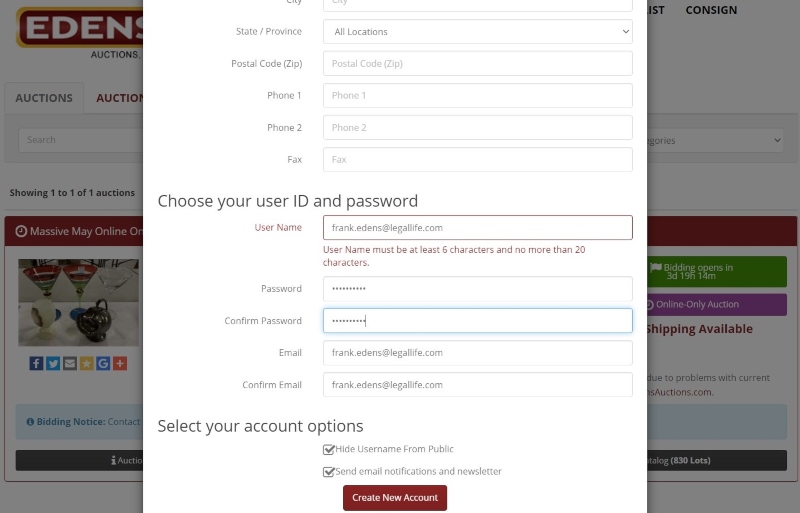Share auction via Google icon
The width and height of the screenshot is (800, 513).
click(103, 363)
